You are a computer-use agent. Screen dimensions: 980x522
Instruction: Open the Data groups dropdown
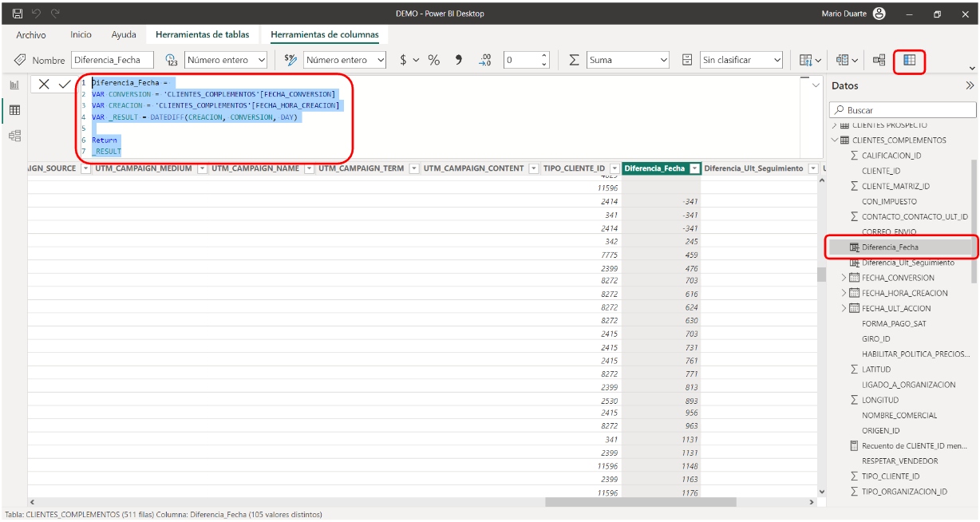coord(847,60)
